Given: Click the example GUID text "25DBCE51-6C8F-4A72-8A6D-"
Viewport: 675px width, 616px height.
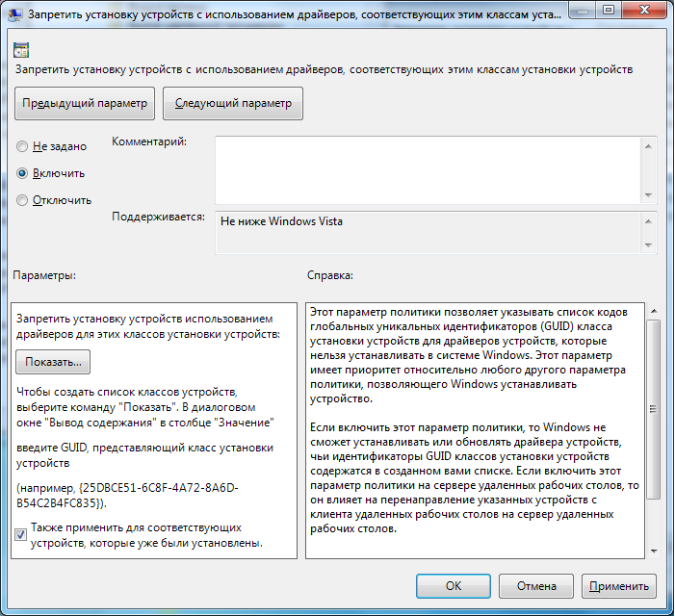Looking at the screenshot, I should (160, 488).
